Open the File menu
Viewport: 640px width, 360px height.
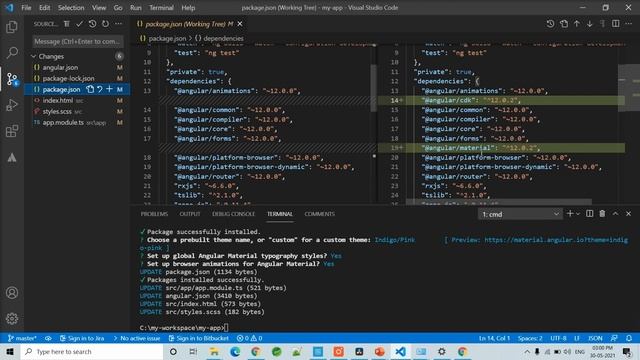click(x=26, y=8)
